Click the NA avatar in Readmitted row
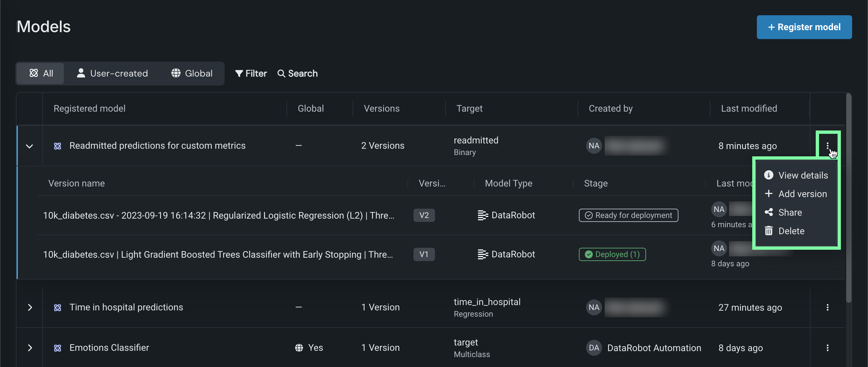868x367 pixels. coord(594,146)
